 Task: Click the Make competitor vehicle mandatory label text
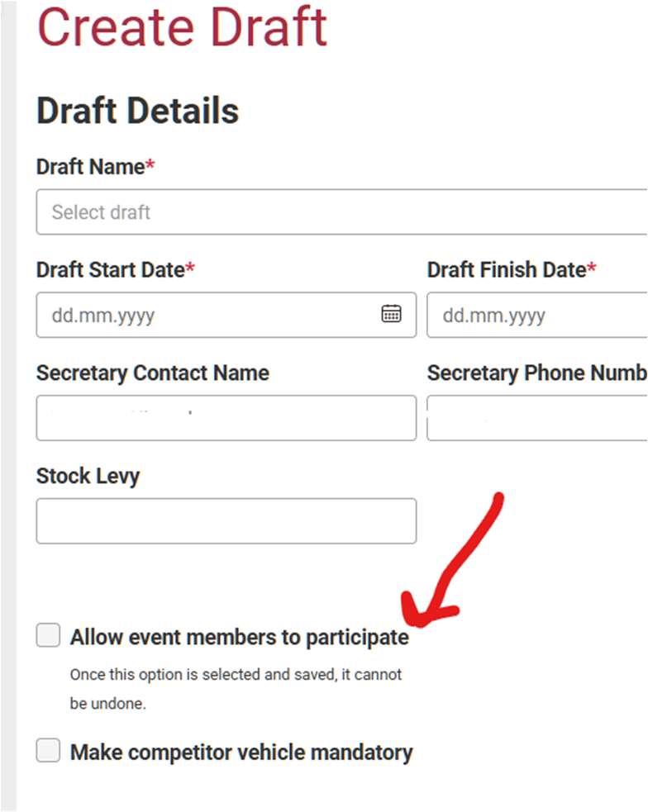(x=241, y=753)
